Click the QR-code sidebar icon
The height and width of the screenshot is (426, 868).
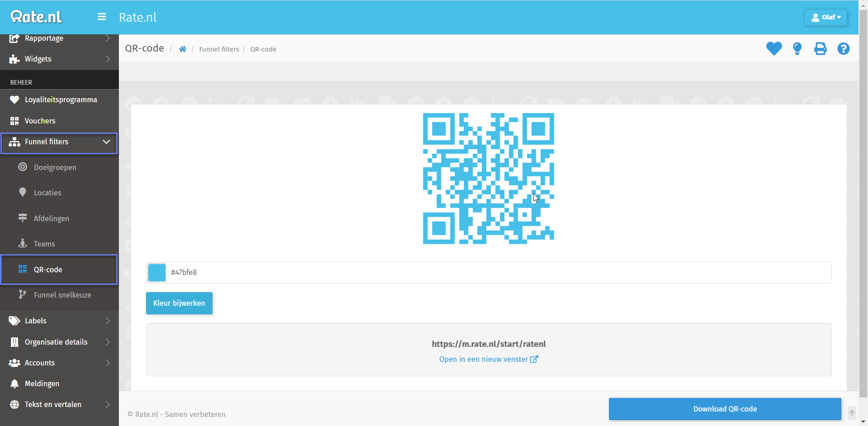coord(23,269)
